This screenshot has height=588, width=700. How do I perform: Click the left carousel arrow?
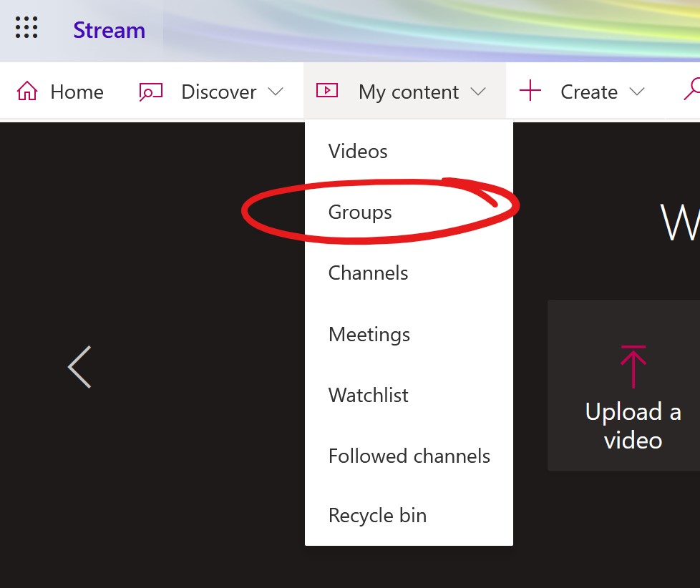pos(79,367)
